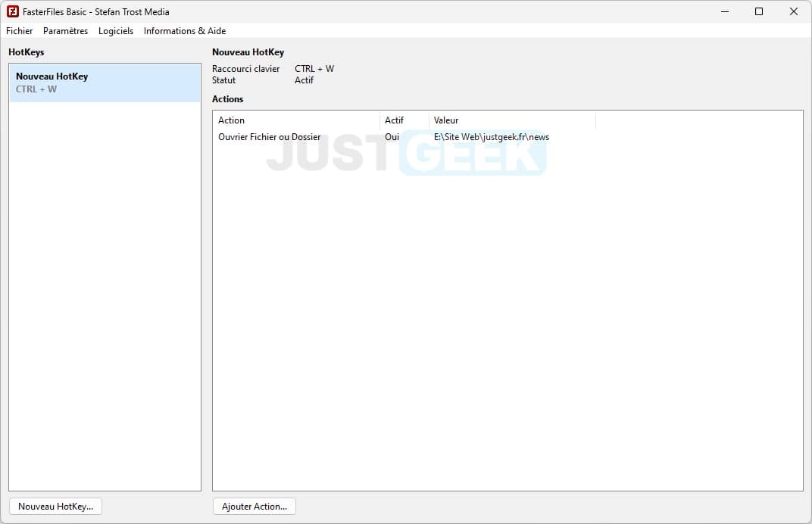Click the Valeur column header
Image resolution: width=812 pixels, height=524 pixels.
tap(512, 120)
